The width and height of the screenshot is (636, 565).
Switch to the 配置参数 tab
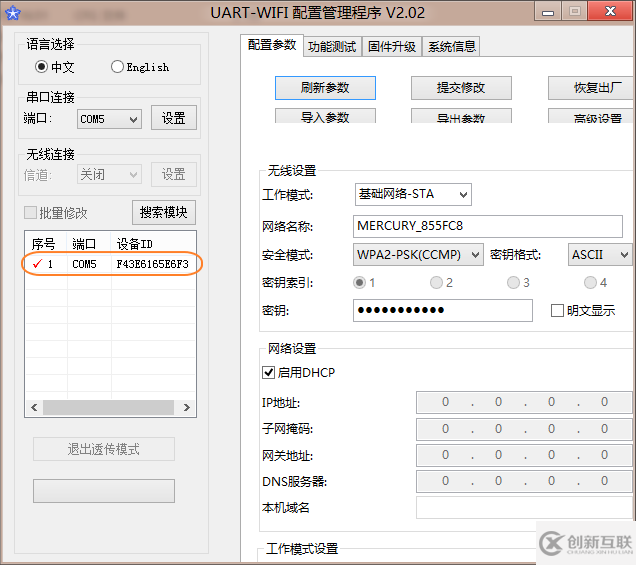coord(272,45)
